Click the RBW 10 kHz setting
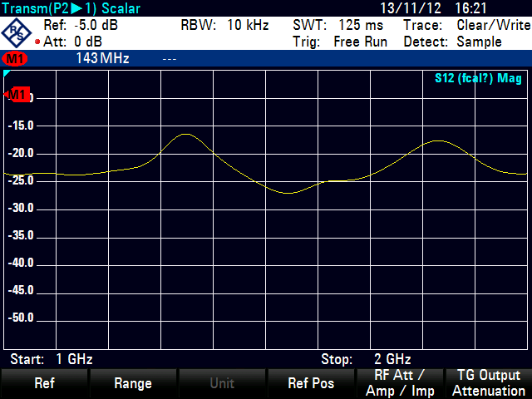The width and height of the screenshot is (532, 399). click(224, 26)
